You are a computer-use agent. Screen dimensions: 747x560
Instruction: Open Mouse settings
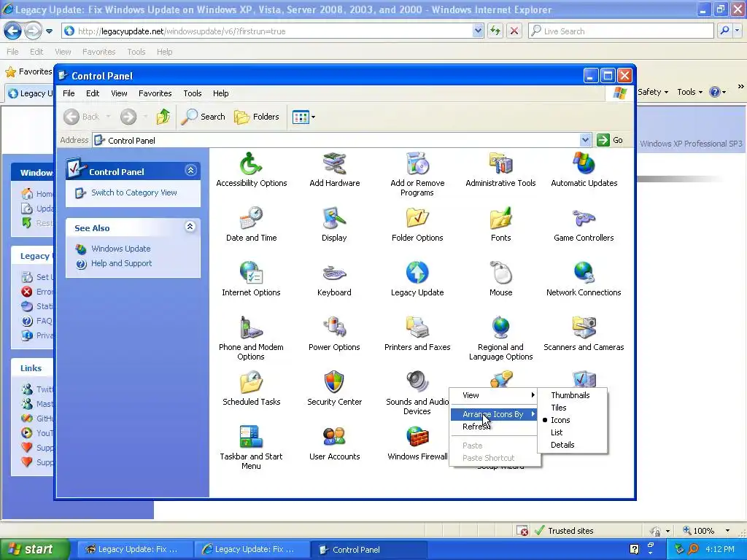[500, 279]
